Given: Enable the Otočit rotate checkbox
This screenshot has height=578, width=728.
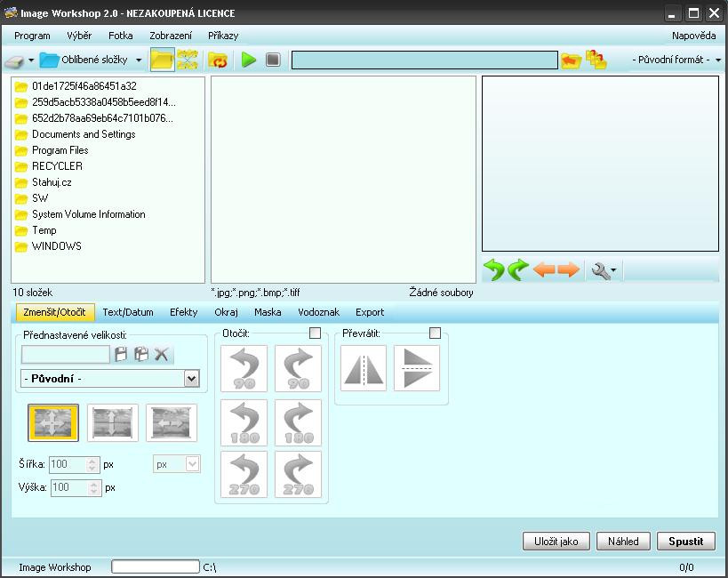Looking at the screenshot, I should coord(316,333).
